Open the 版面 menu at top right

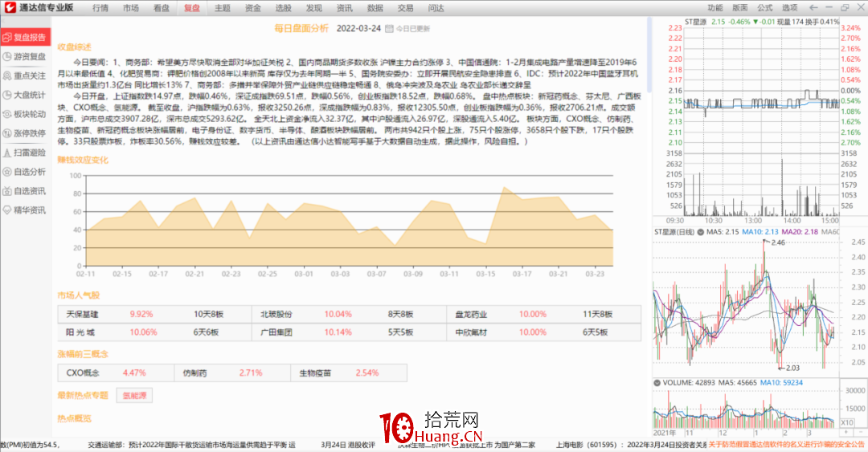(739, 8)
